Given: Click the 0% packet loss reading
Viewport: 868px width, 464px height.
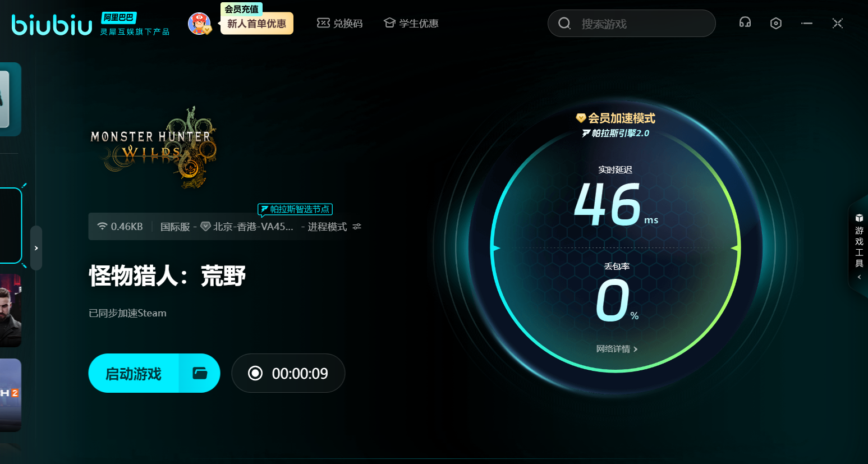Looking at the screenshot, I should pyautogui.click(x=617, y=301).
